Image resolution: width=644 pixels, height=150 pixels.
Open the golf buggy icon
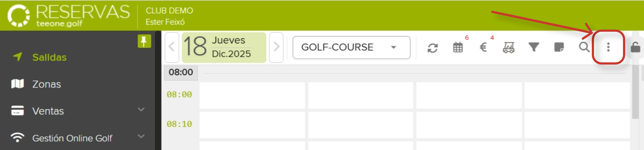508,48
